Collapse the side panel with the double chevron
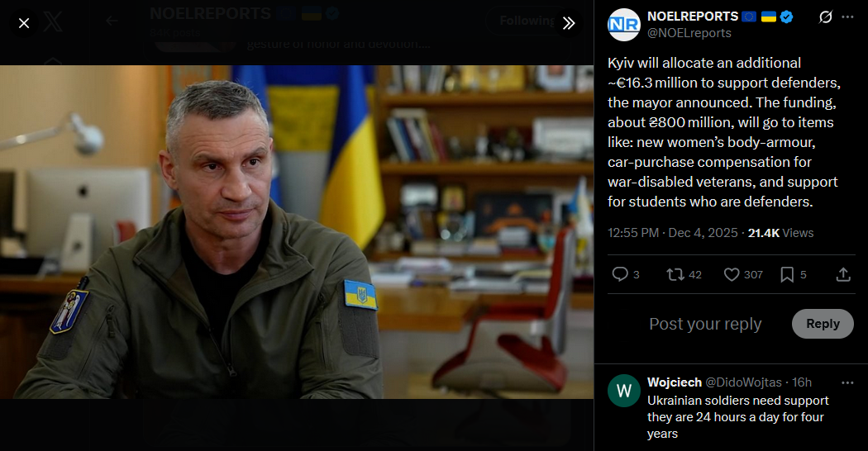The width and height of the screenshot is (868, 451). pyautogui.click(x=569, y=23)
